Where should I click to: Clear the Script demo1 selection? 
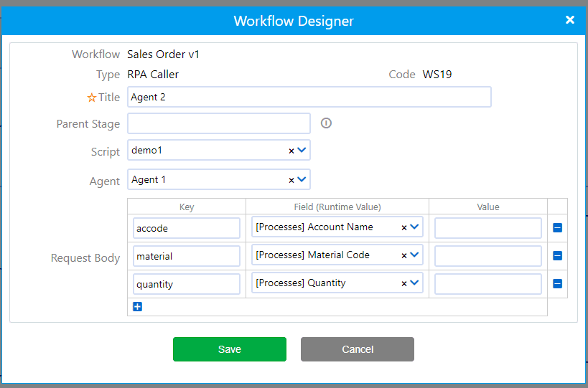point(291,151)
